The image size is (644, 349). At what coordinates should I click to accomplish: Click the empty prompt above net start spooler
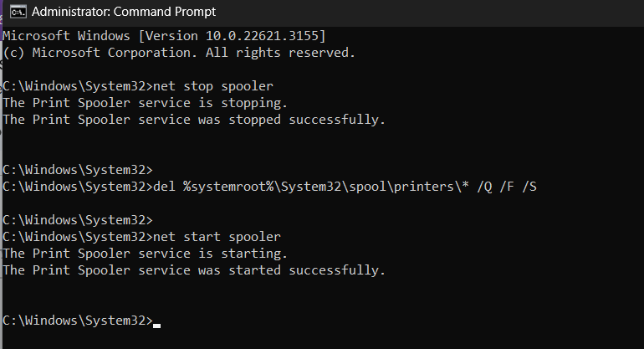[x=78, y=220]
